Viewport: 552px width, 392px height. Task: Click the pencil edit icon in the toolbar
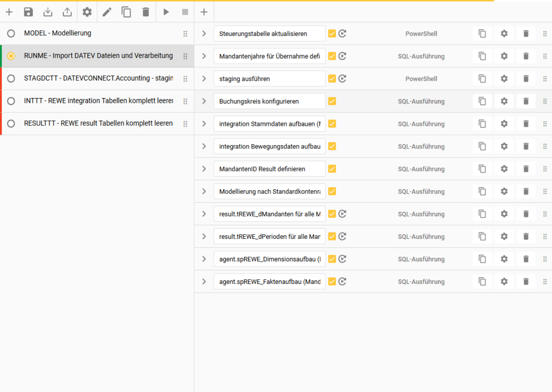107,12
